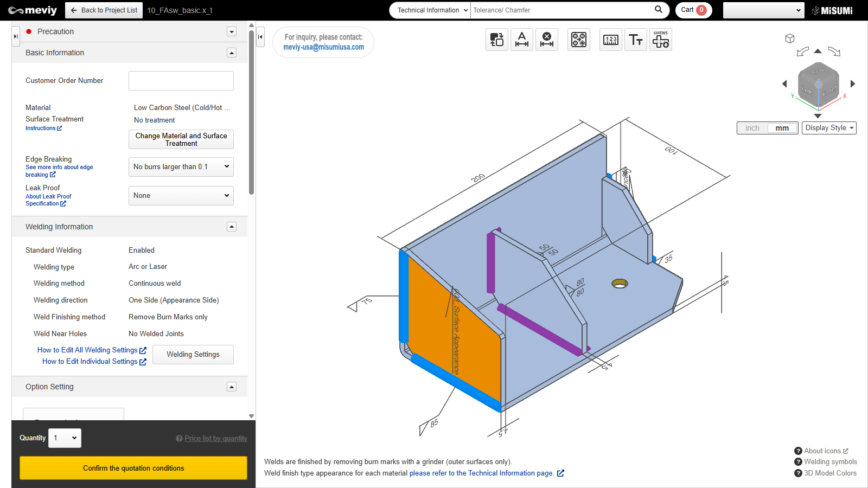Image resolution: width=868 pixels, height=488 pixels.
Task: Collapse the left settings panel
Action: 260,37
